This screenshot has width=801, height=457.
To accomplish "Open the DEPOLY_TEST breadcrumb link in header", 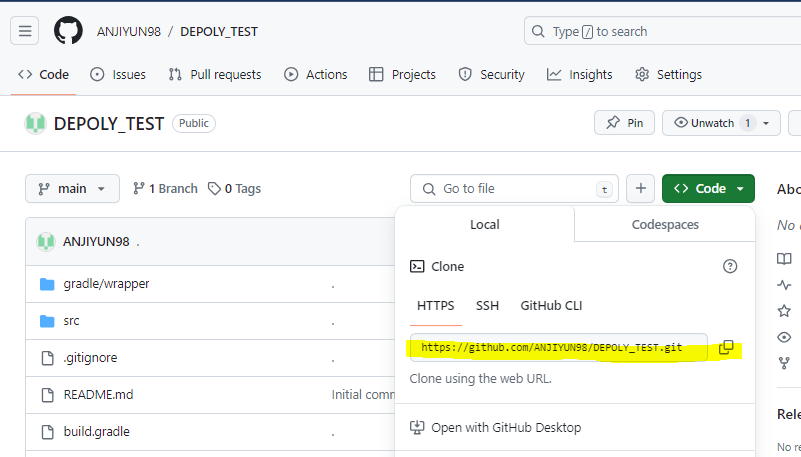I will click(x=219, y=32).
